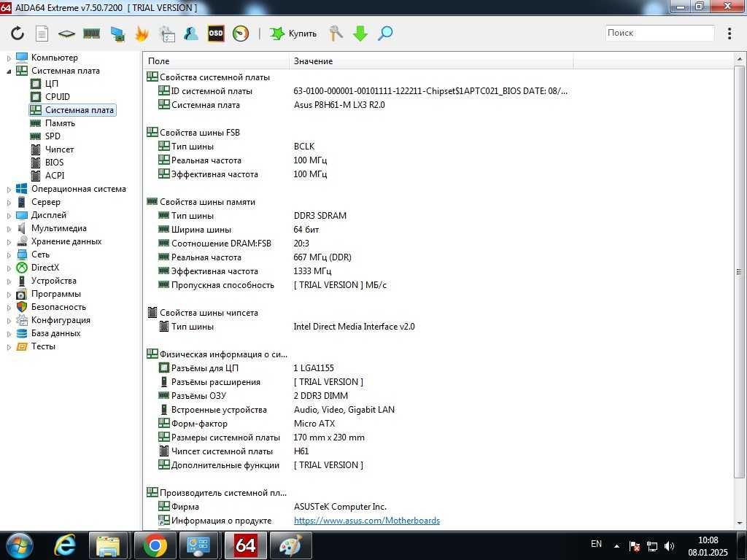Viewport: 747px width, 560px height.
Task: Expand the Операционная система node
Action: click(x=9, y=190)
